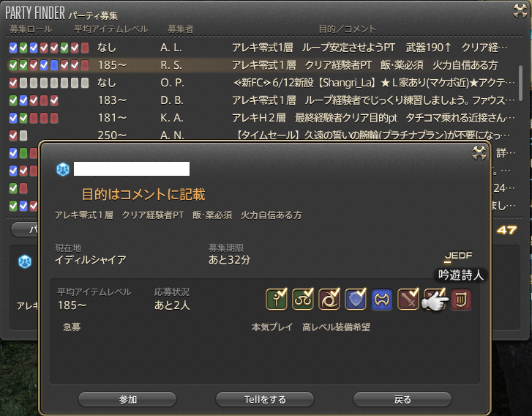Sort by 平均アイテムレベル column header

(111, 29)
